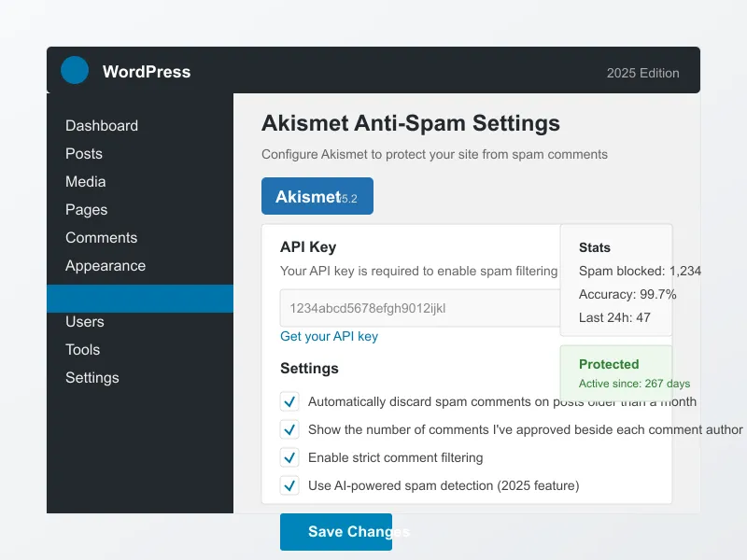This screenshot has width=747, height=560.
Task: Click the Spam blocked: 1,234 stat
Action: click(x=640, y=271)
